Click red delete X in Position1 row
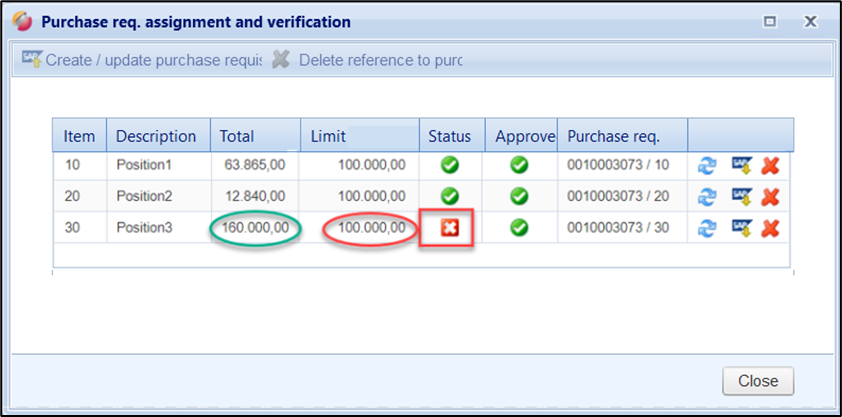This screenshot has height=417, width=842. point(770,166)
